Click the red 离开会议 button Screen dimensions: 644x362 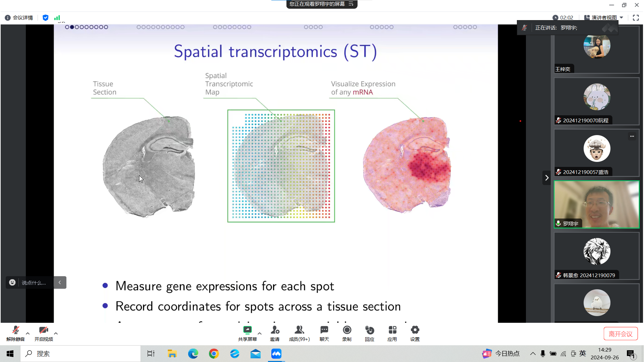(621, 334)
